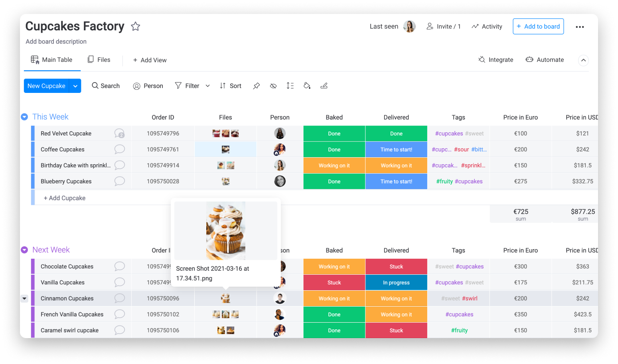Click the Blueberry Cupcakes person avatar
Screen dimensions: 618x364
point(280,181)
